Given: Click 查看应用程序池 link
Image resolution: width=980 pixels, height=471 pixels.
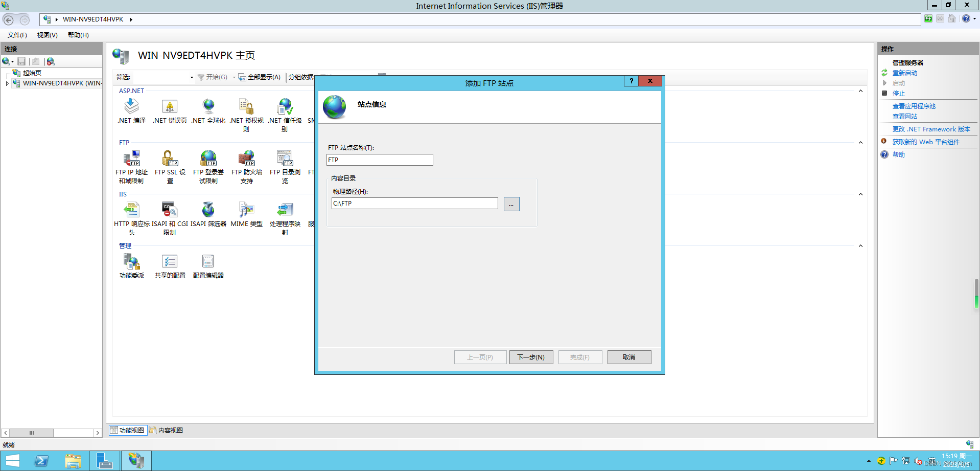Looking at the screenshot, I should [x=914, y=106].
